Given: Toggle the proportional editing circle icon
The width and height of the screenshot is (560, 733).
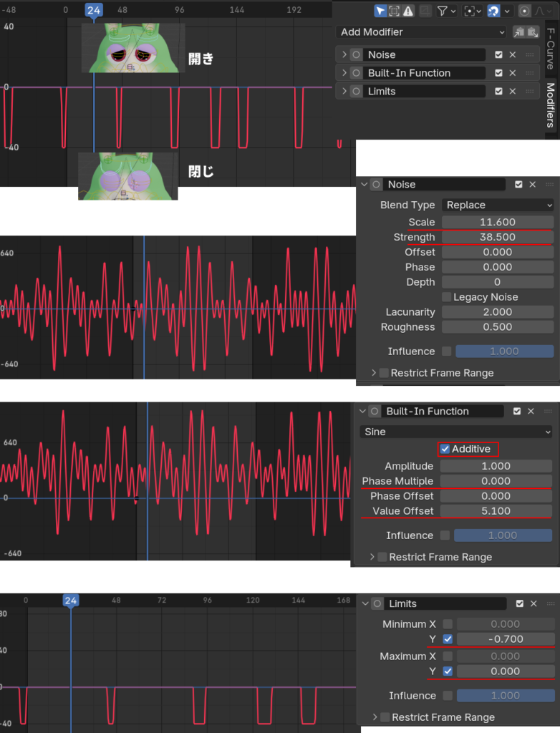Looking at the screenshot, I should tap(524, 11).
